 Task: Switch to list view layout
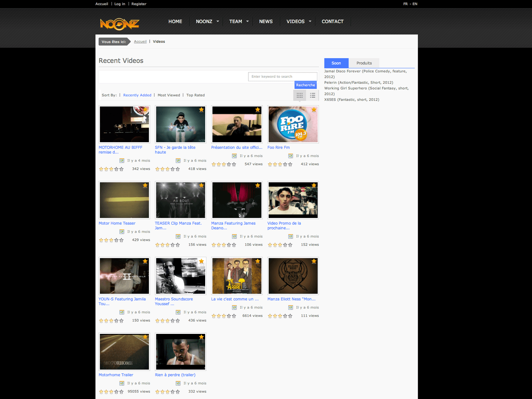click(313, 95)
